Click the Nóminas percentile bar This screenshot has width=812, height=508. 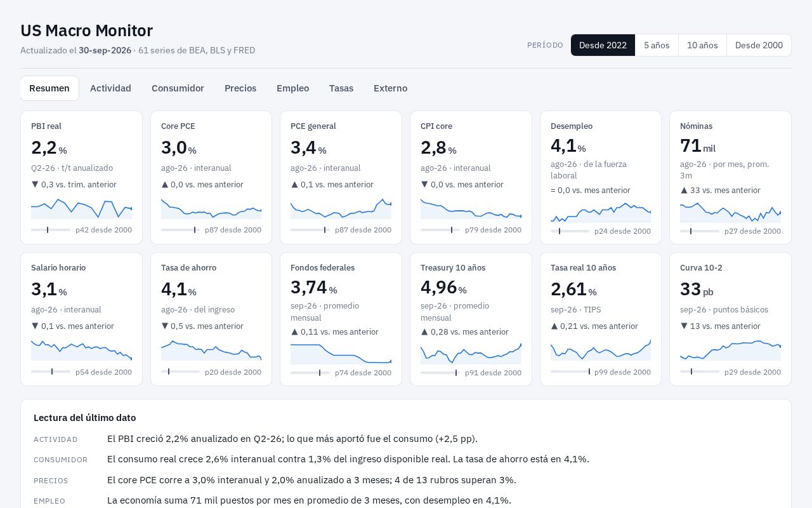click(x=700, y=231)
